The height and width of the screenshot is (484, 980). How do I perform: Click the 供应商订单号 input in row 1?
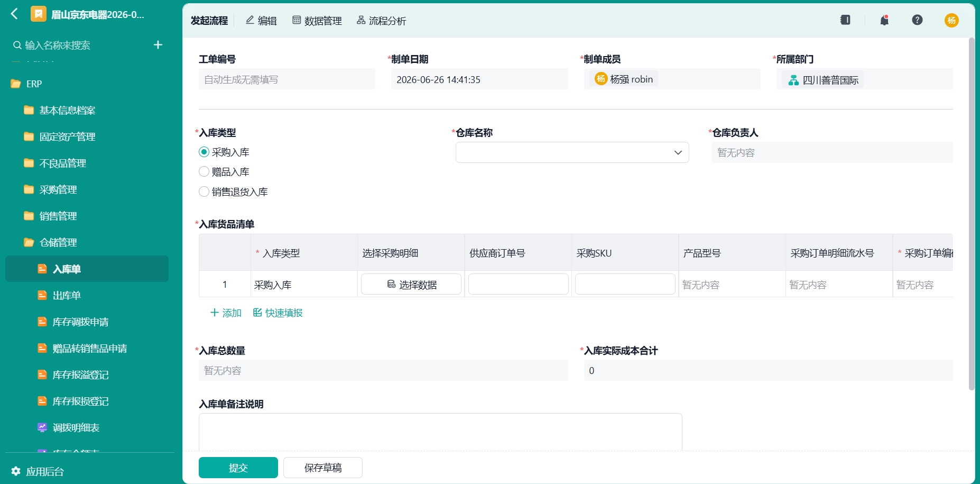519,284
